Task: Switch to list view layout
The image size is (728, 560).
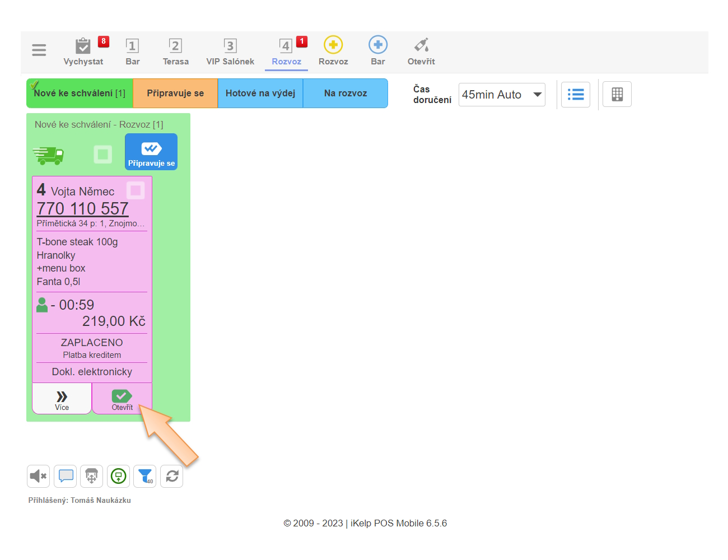Action: click(x=575, y=95)
